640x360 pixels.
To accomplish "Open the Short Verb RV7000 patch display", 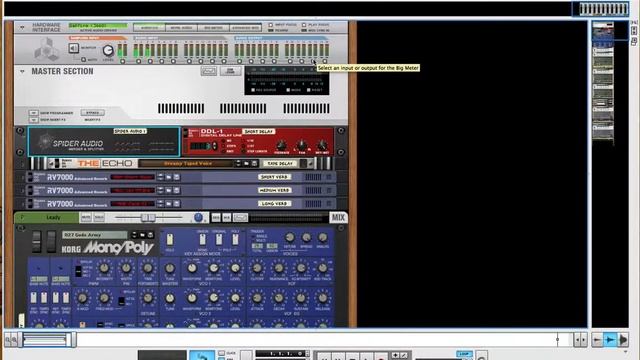I will click(133, 177).
